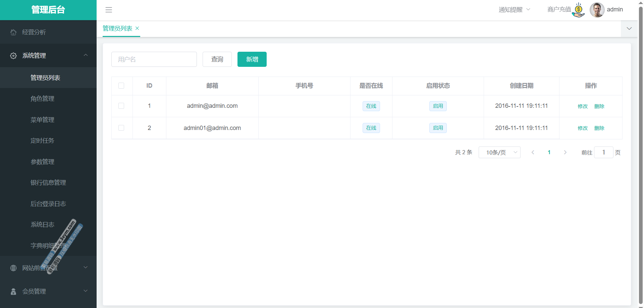Close the 管理员列表 tab with X
Viewport: 644px width, 308px height.
(x=137, y=29)
